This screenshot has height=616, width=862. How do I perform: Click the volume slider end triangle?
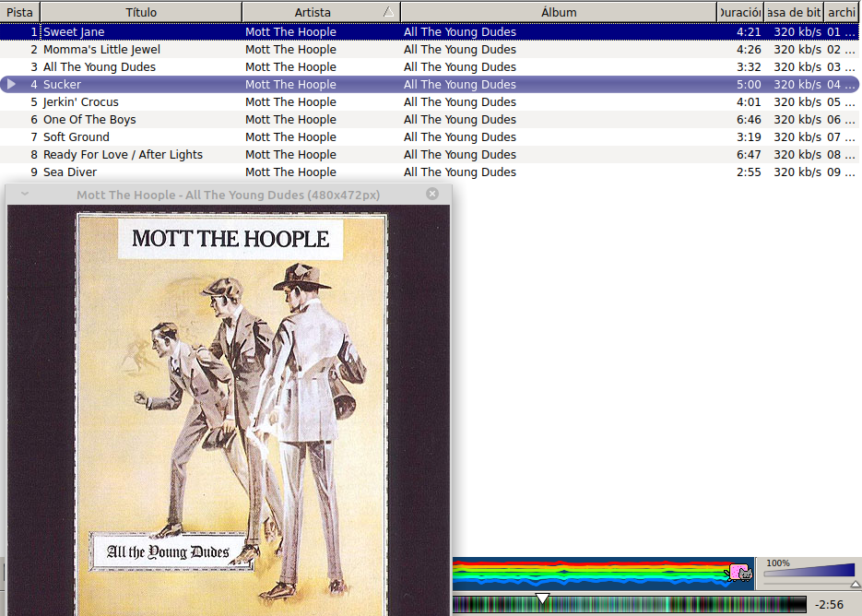(856, 584)
